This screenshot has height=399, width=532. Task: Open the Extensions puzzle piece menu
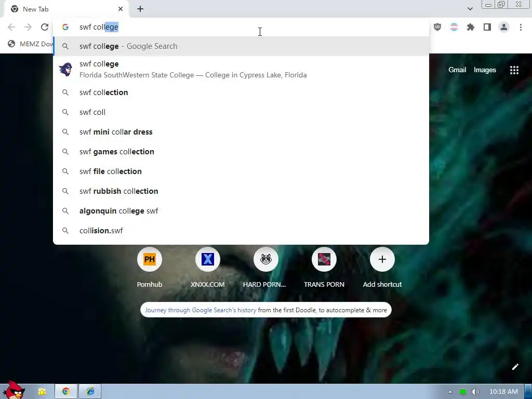coord(471,27)
